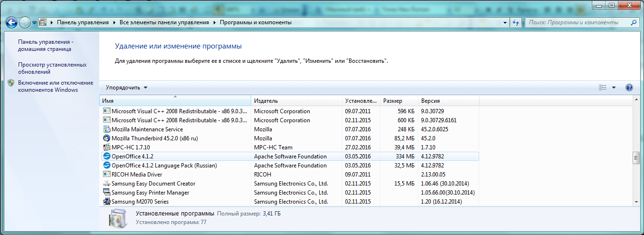Click the MPC-HC Team publisher cell
This screenshot has height=235, width=644.
273,147
